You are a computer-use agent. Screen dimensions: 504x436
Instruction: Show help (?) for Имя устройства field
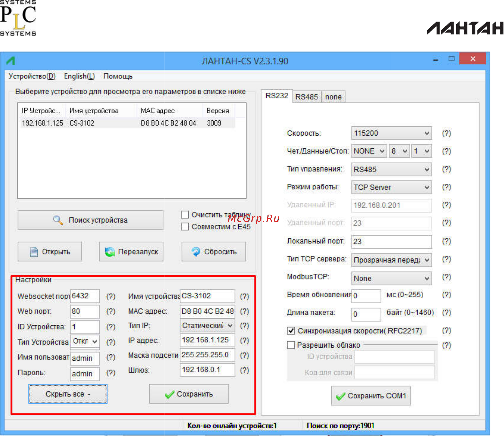245,297
